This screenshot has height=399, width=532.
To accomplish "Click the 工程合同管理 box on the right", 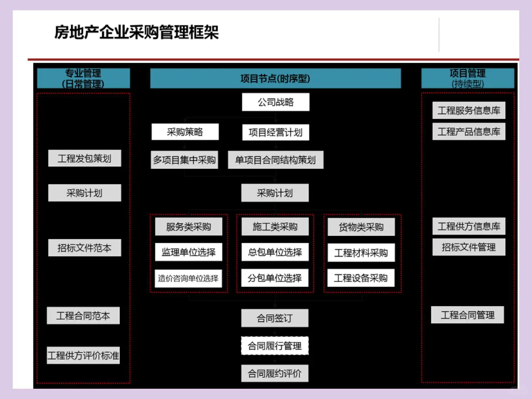I will (468, 315).
